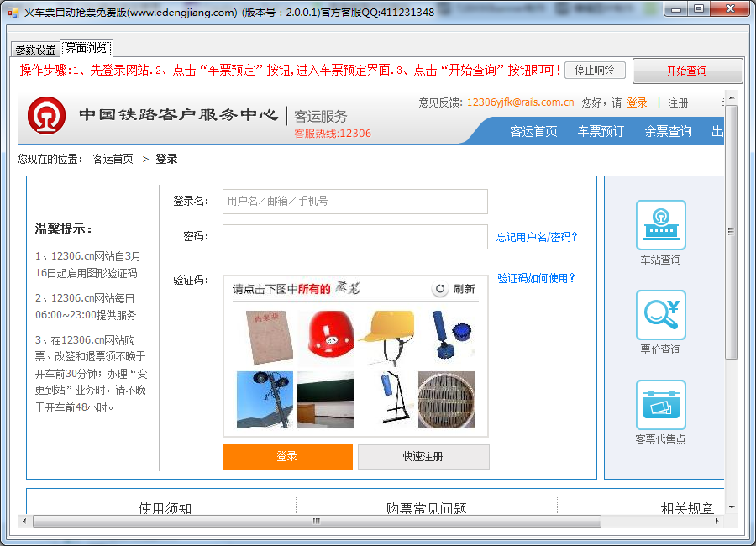This screenshot has height=546, width=756.
Task: Open the 忘记用户名/密码 link
Action: pos(537,238)
